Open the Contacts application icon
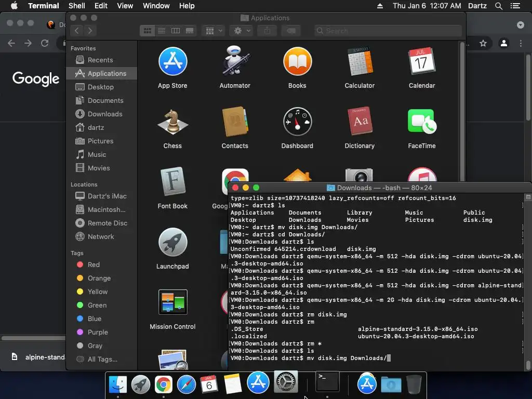 pyautogui.click(x=235, y=122)
